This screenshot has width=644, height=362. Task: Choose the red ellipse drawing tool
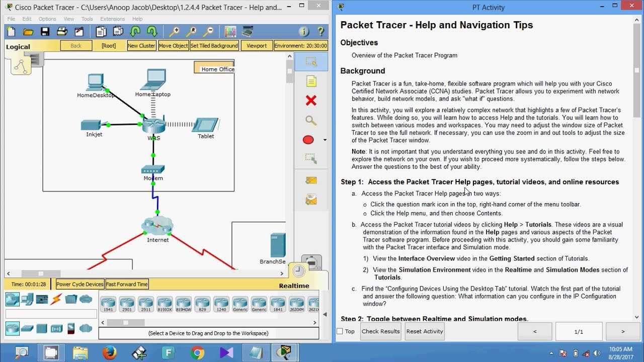pyautogui.click(x=308, y=140)
